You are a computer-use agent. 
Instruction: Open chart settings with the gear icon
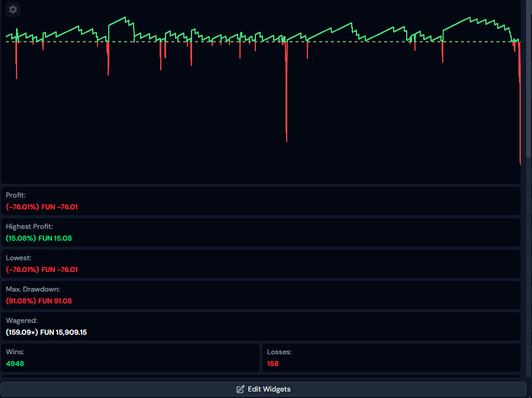click(13, 9)
